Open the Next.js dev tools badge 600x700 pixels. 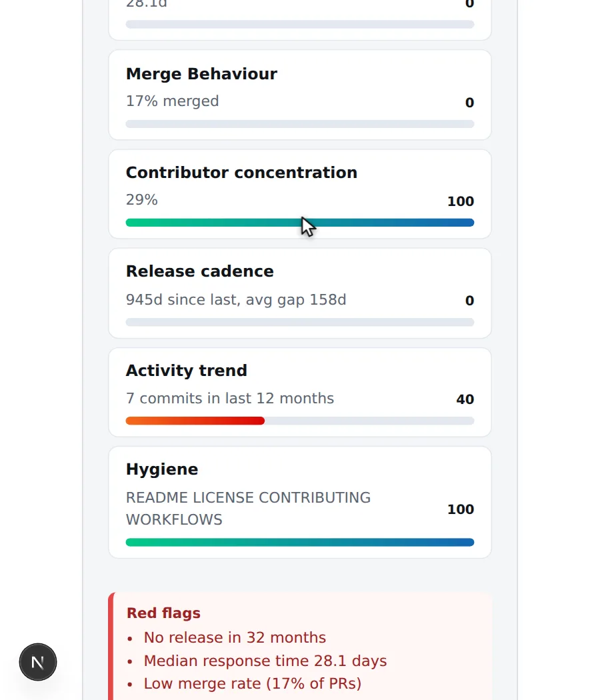38,662
